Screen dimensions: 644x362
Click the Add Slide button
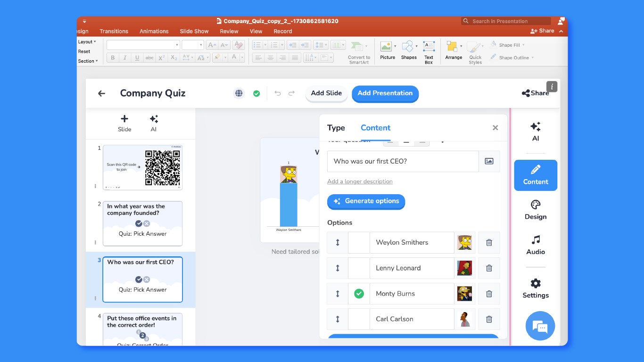(x=326, y=93)
